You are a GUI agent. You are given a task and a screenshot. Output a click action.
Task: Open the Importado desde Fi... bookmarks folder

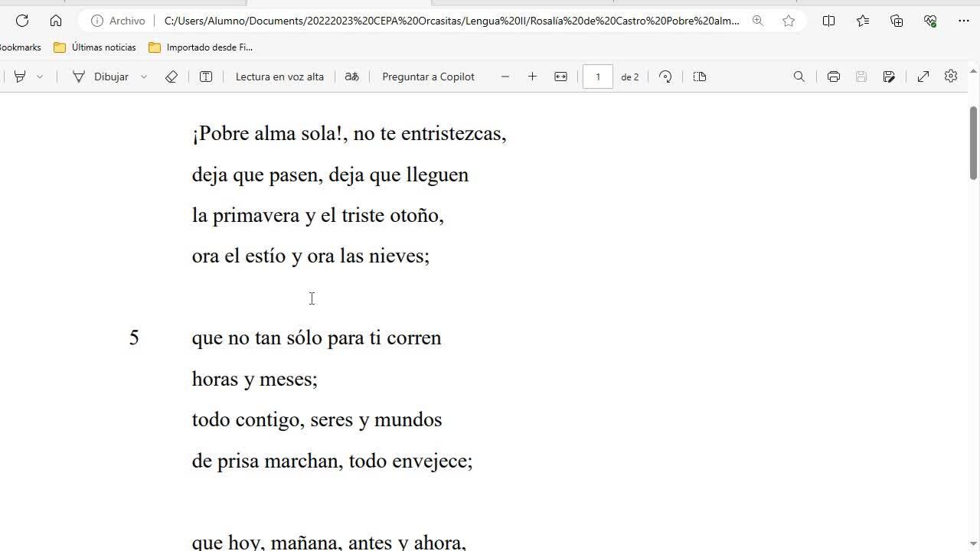point(201,47)
